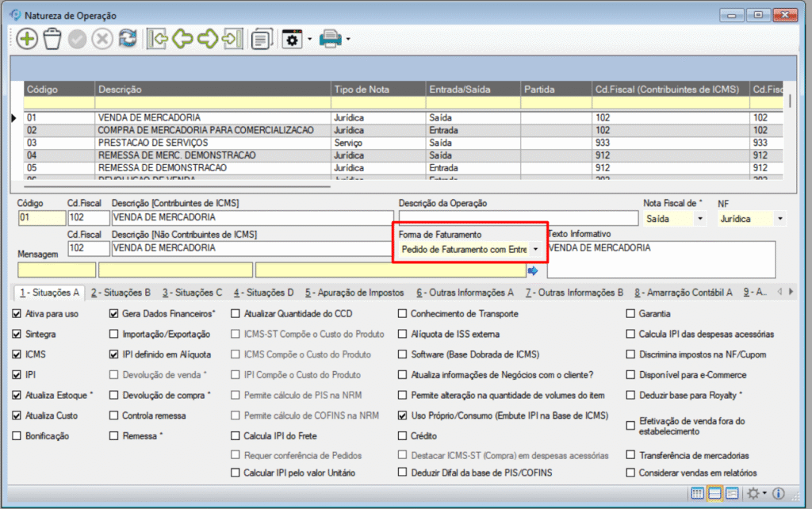The height and width of the screenshot is (509, 812).
Task: Uncheck the 'Ativa para uso' checkbox
Action: (17, 314)
